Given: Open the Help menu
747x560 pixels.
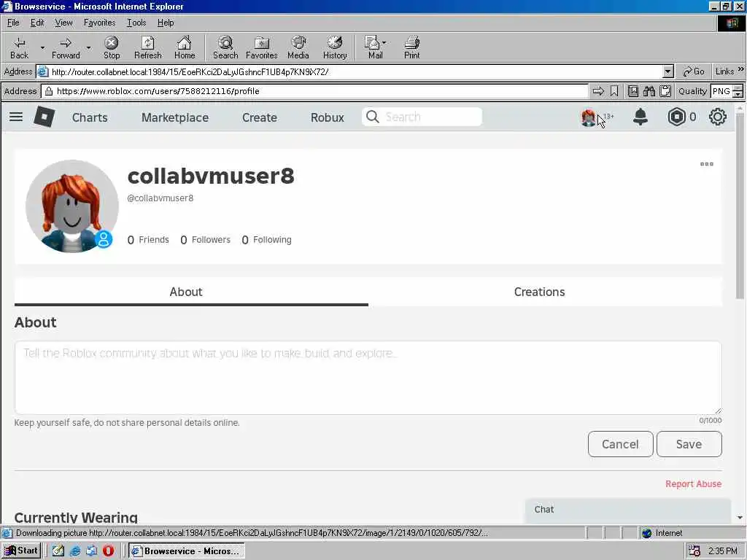Looking at the screenshot, I should (x=166, y=23).
